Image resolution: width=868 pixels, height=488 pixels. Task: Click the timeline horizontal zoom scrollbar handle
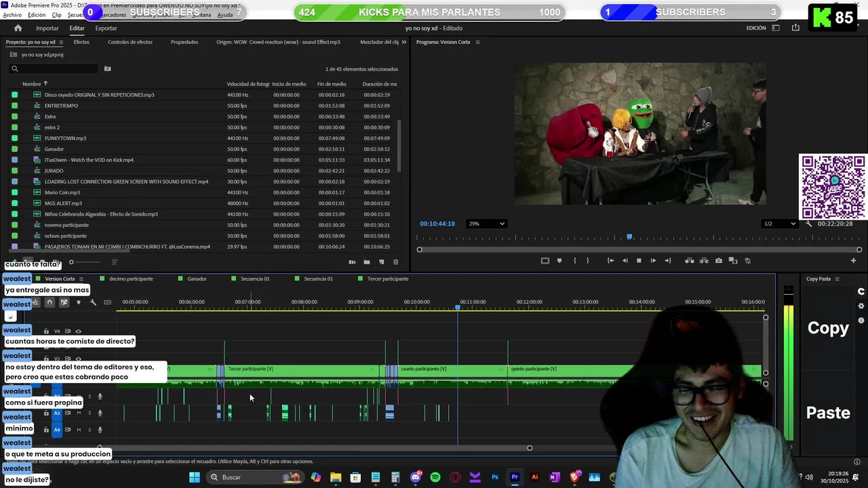coord(530,448)
